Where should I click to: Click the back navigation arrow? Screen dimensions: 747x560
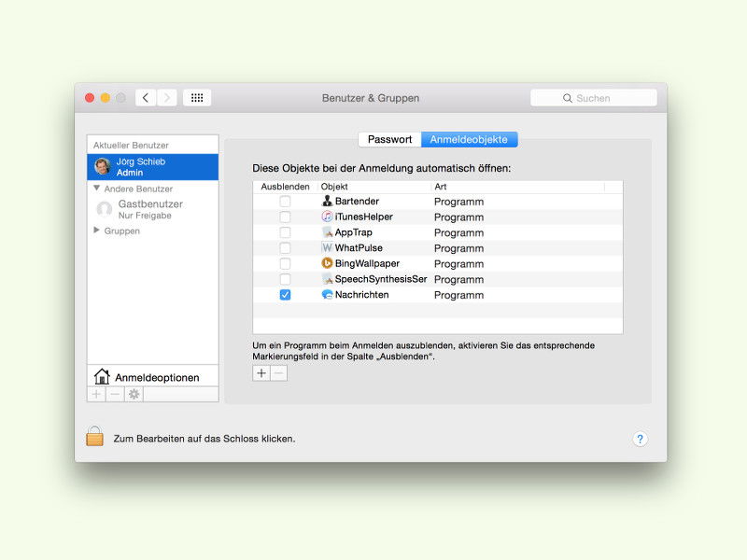click(x=146, y=98)
